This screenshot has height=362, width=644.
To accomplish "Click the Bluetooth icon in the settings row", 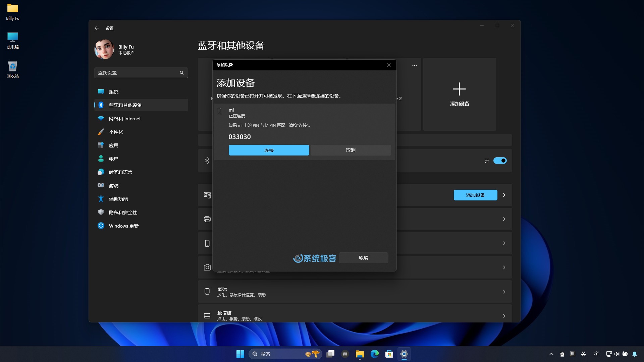I will [207, 161].
